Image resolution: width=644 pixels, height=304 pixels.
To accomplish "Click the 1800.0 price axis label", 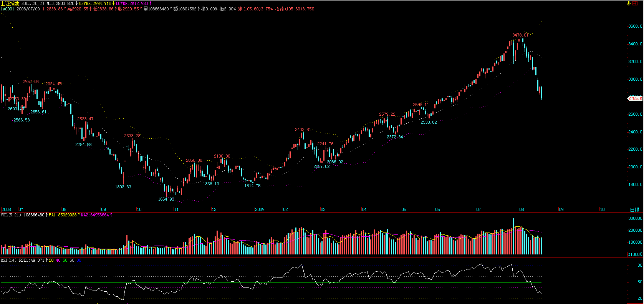I will (635, 185).
